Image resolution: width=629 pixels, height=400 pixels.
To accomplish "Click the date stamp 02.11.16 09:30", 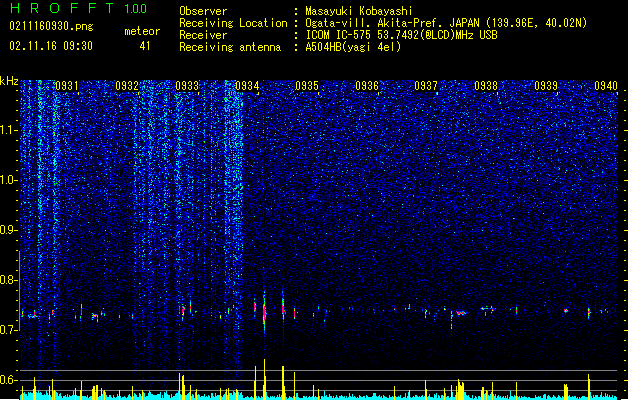I will tap(51, 46).
